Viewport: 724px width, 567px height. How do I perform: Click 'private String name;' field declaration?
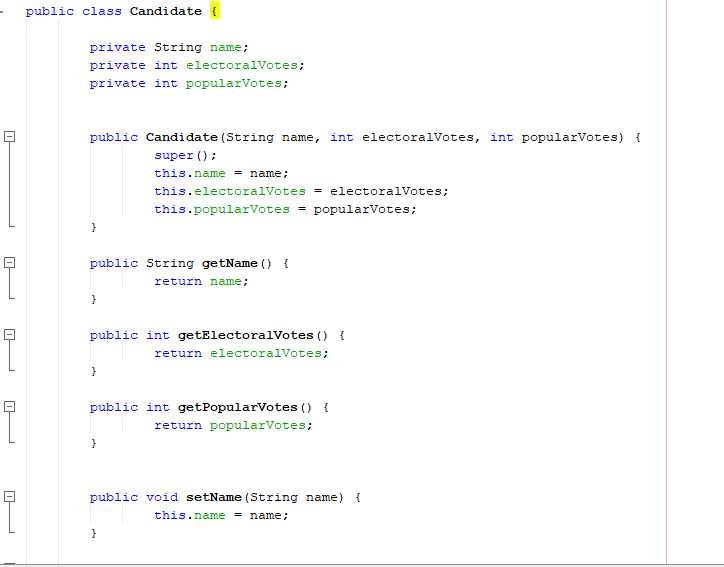coord(169,48)
